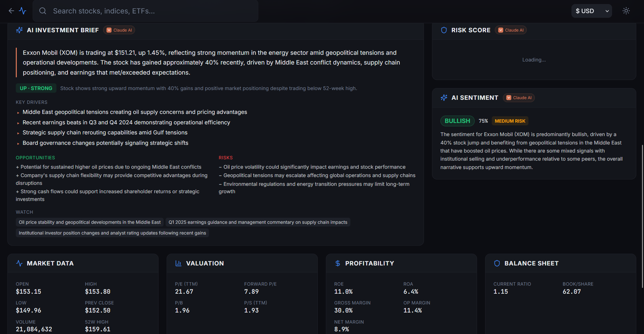This screenshot has height=334, width=644.
Task: Click the FORWARD P/E value 7.89
Action: 252,292
